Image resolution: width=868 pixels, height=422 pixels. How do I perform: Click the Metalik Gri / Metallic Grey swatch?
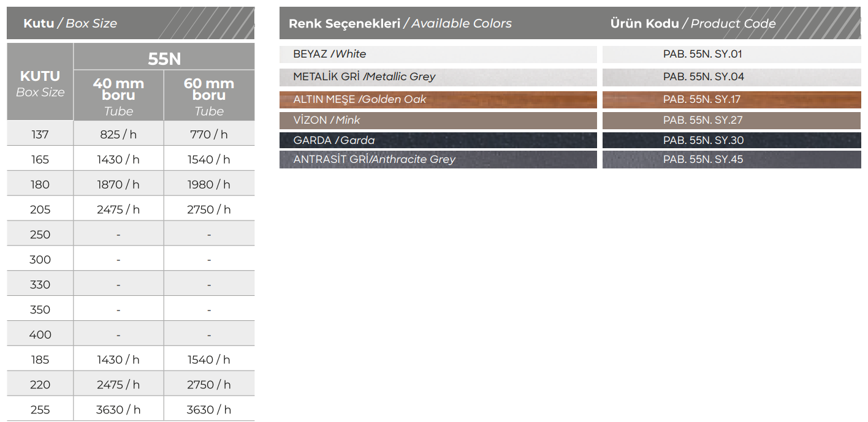click(x=438, y=77)
